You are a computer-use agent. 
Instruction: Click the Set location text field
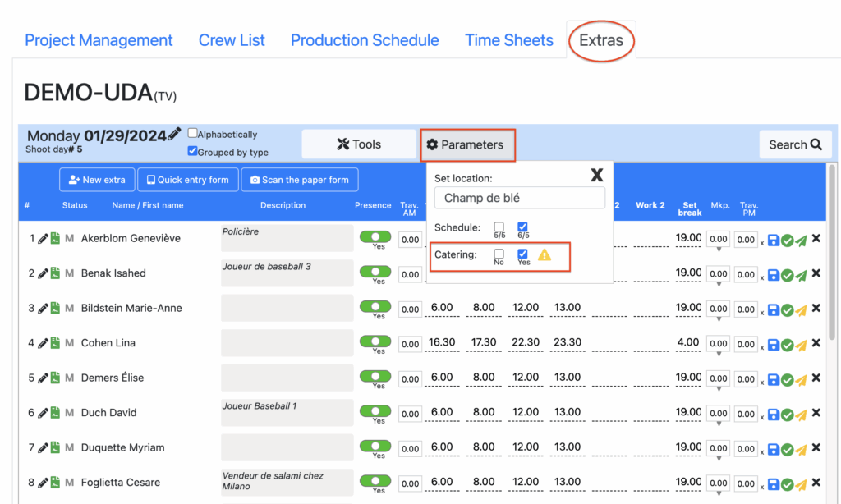point(520,198)
